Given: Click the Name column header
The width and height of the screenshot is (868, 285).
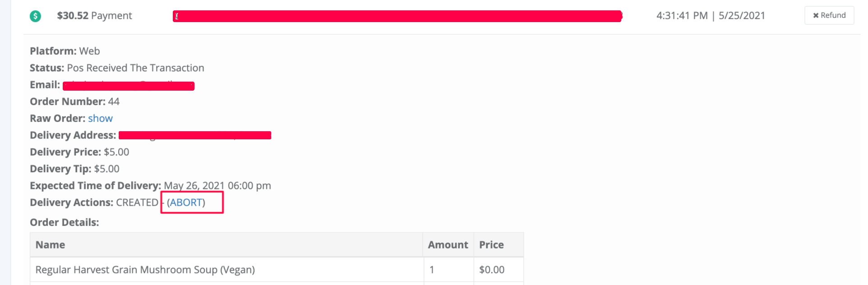Looking at the screenshot, I should tap(51, 245).
